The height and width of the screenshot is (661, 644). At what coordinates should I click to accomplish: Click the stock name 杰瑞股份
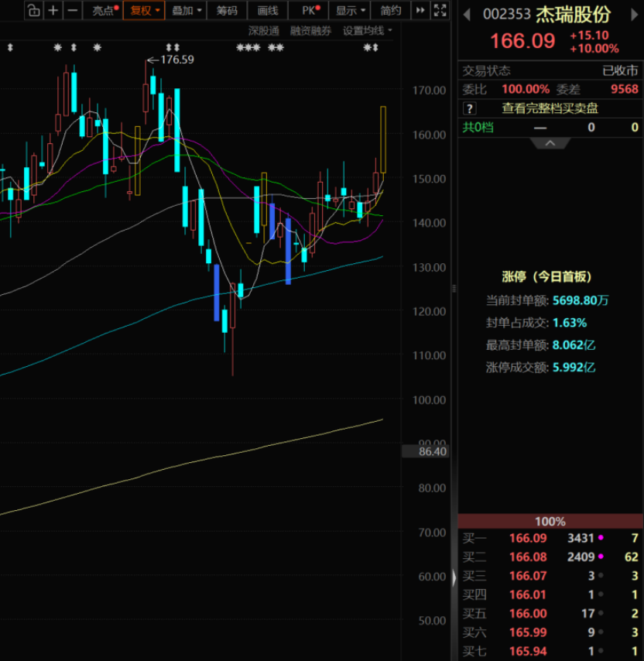point(574,15)
